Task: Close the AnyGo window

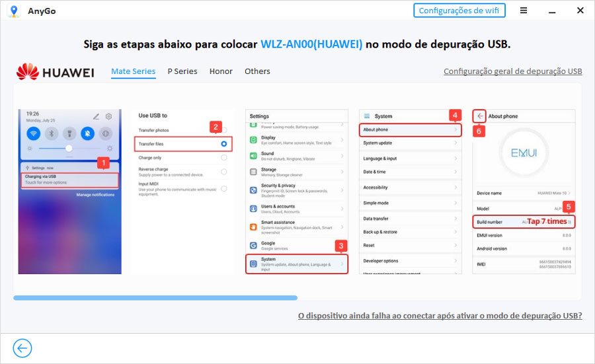Action: (580, 11)
